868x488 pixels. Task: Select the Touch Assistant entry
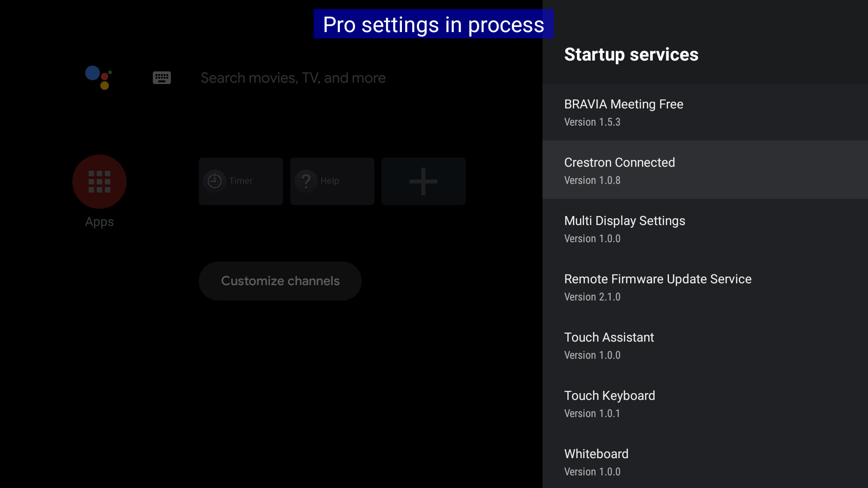(705, 345)
